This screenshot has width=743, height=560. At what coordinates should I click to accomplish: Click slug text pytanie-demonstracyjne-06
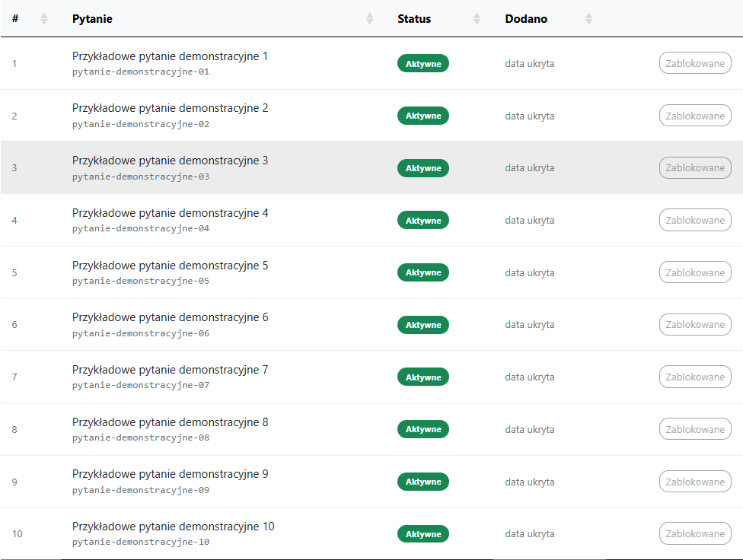coord(141,333)
